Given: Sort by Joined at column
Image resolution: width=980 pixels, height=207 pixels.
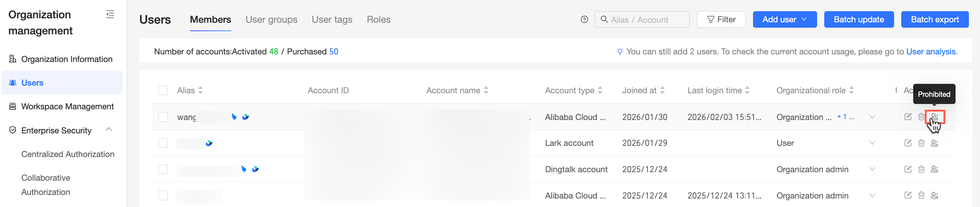Looking at the screenshot, I should tap(662, 91).
